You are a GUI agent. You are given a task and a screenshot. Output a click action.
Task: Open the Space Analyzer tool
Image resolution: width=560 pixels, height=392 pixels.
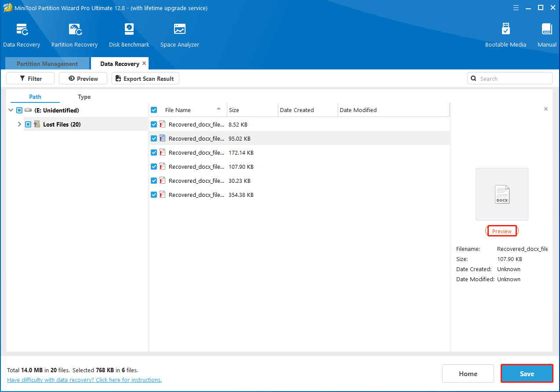coord(179,30)
